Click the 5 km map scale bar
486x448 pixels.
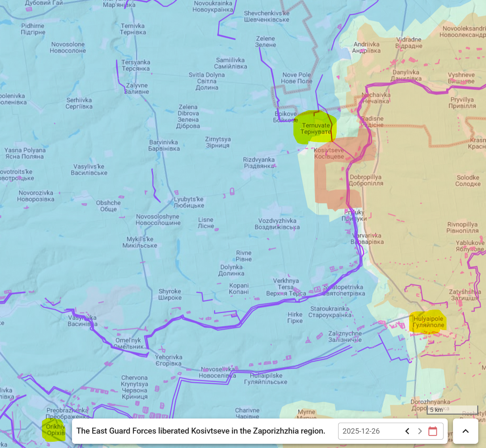pyautogui.click(x=452, y=410)
